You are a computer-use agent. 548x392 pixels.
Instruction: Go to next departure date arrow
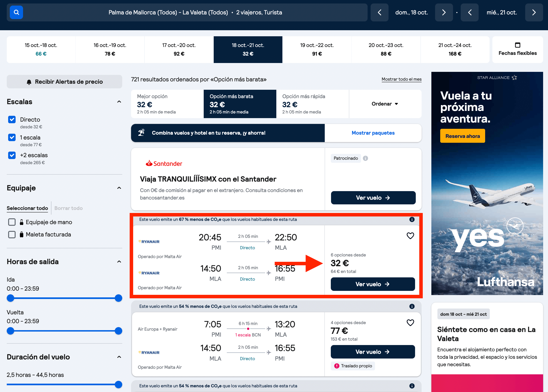444,12
